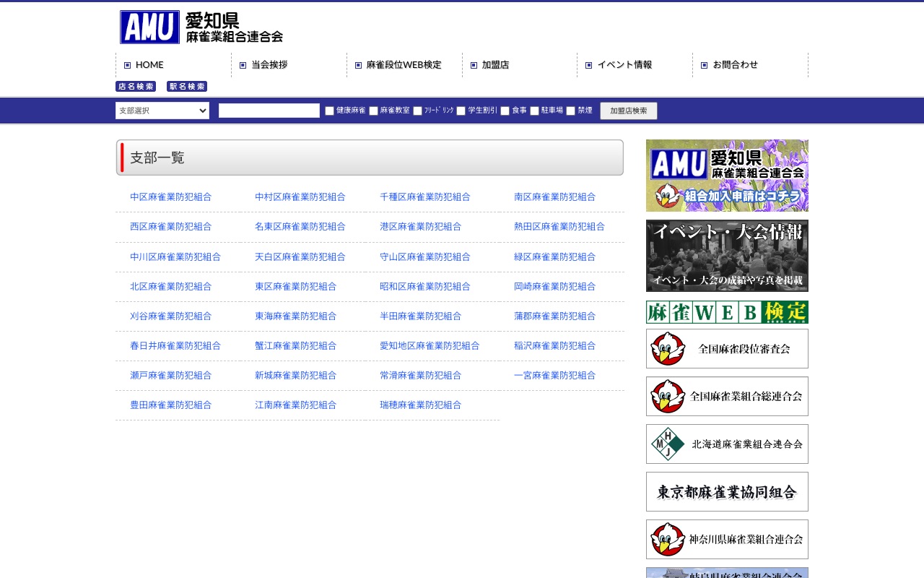This screenshot has height=578, width=924.
Task: Toggle the 禁煙 checkbox on
Action: click(570, 111)
